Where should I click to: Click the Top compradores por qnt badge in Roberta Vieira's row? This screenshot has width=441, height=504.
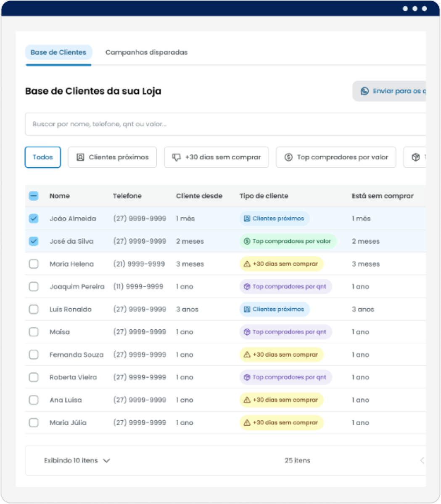285,377
